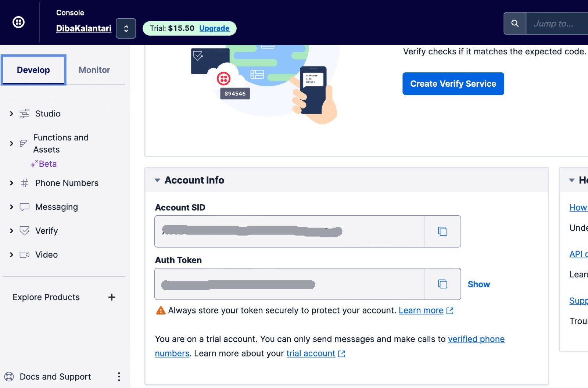
Task: Copy the Auth Token
Action: pos(442,284)
